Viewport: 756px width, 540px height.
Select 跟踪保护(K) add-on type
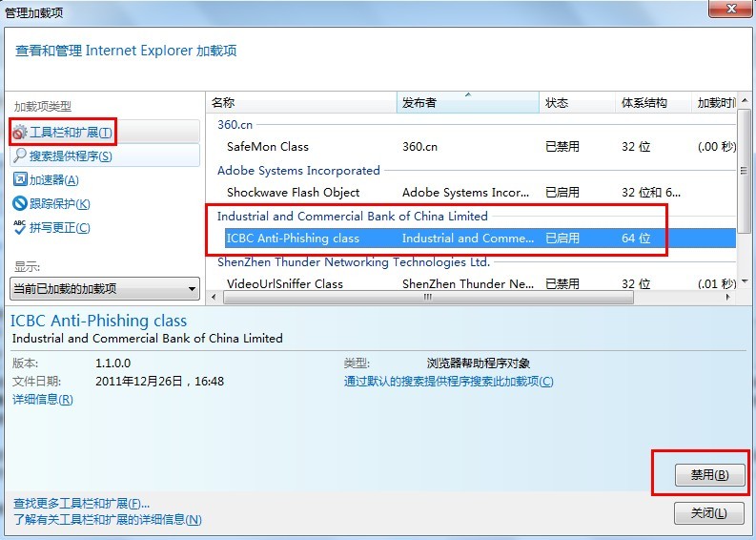tap(59, 203)
